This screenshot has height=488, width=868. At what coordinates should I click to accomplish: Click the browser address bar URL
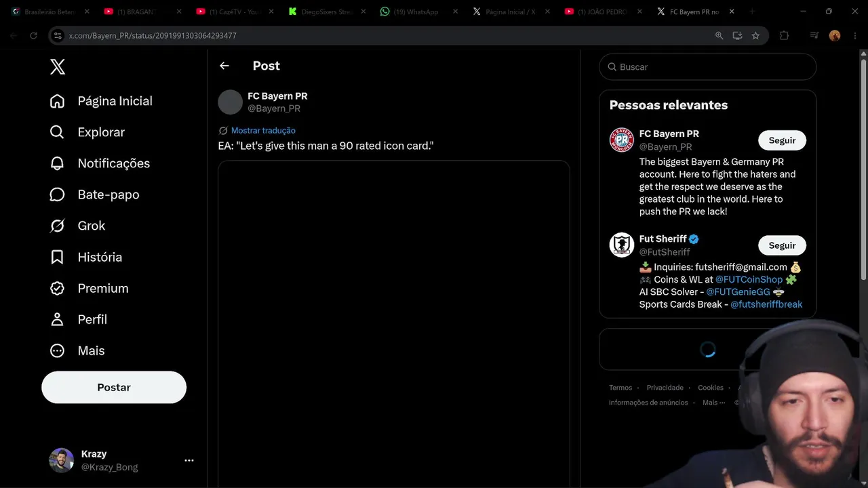pyautogui.click(x=153, y=35)
